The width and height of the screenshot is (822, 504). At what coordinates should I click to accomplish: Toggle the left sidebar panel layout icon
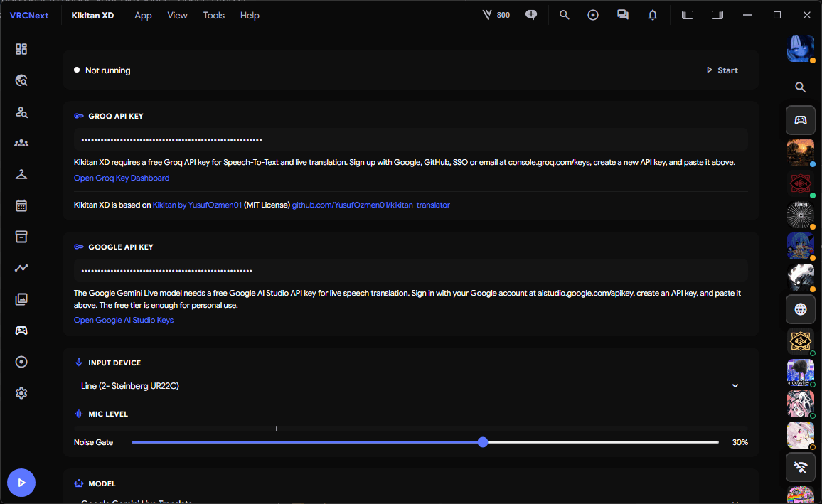coord(688,15)
